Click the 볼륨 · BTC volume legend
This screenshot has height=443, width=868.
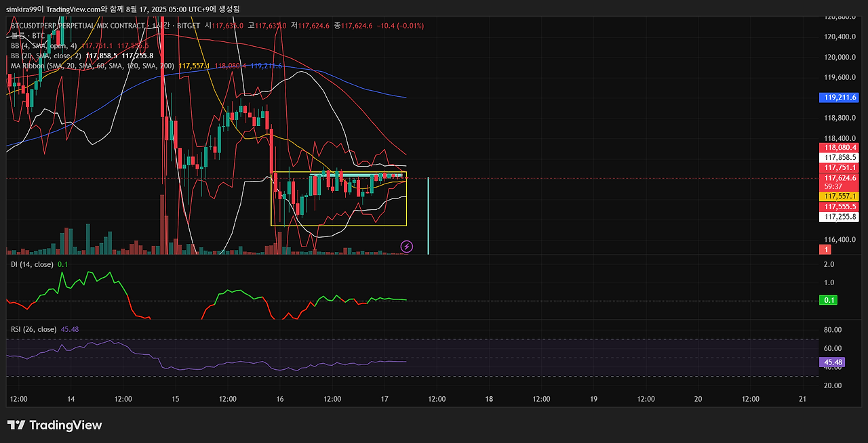click(28, 35)
